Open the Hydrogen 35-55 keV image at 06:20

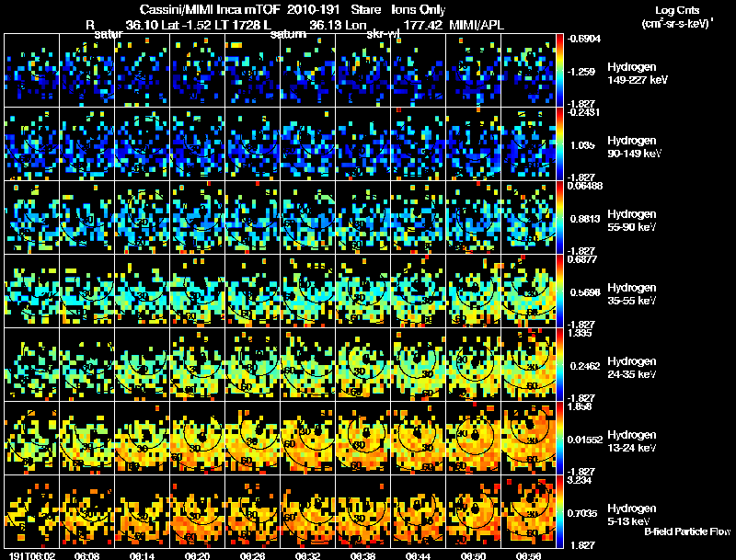pyautogui.click(x=197, y=291)
